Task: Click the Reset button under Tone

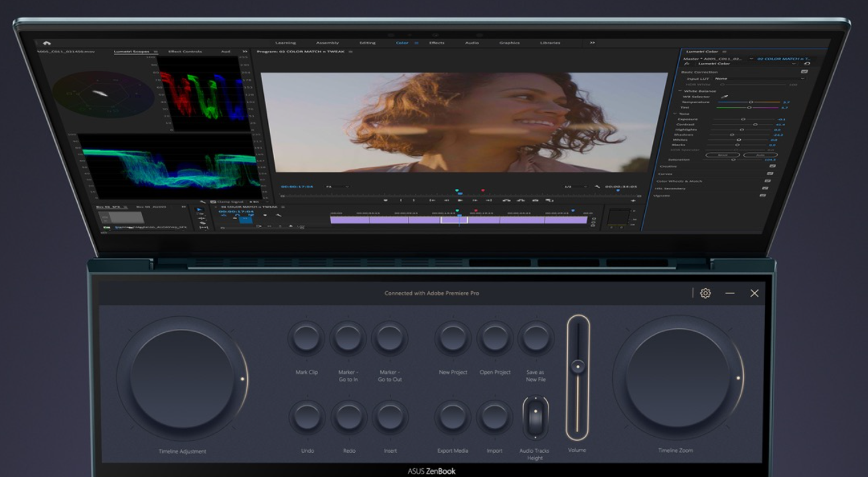Action: 722,154
